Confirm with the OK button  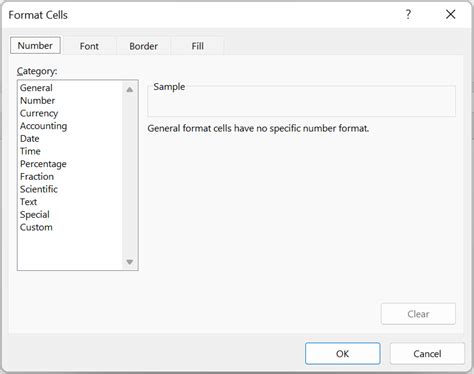[x=342, y=353]
